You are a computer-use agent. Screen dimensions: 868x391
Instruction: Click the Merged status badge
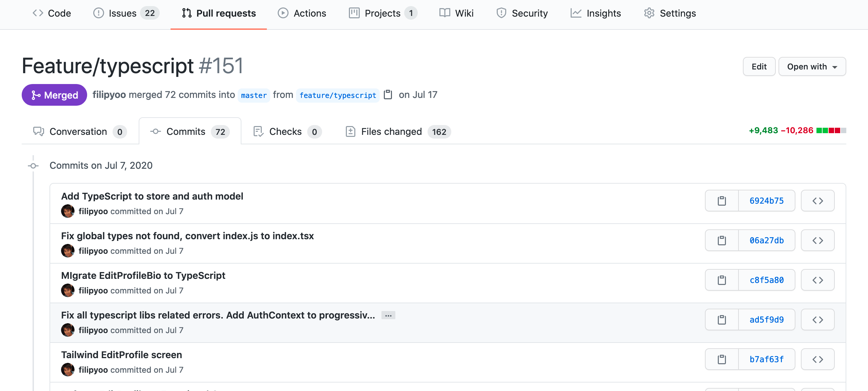click(x=54, y=95)
